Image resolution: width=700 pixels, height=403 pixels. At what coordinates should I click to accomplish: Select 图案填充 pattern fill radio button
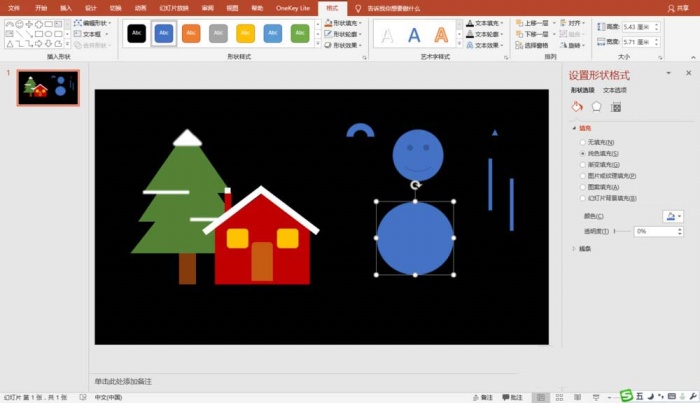click(x=583, y=187)
